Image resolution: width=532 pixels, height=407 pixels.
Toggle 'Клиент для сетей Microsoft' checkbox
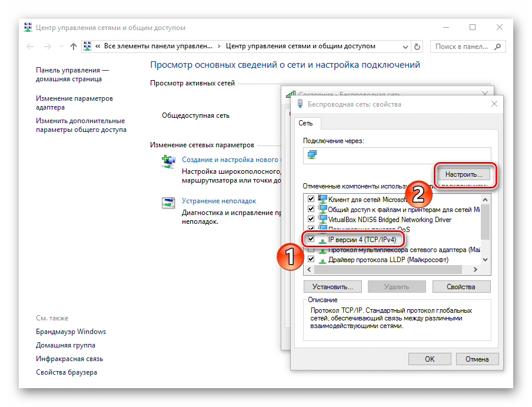[x=311, y=198]
